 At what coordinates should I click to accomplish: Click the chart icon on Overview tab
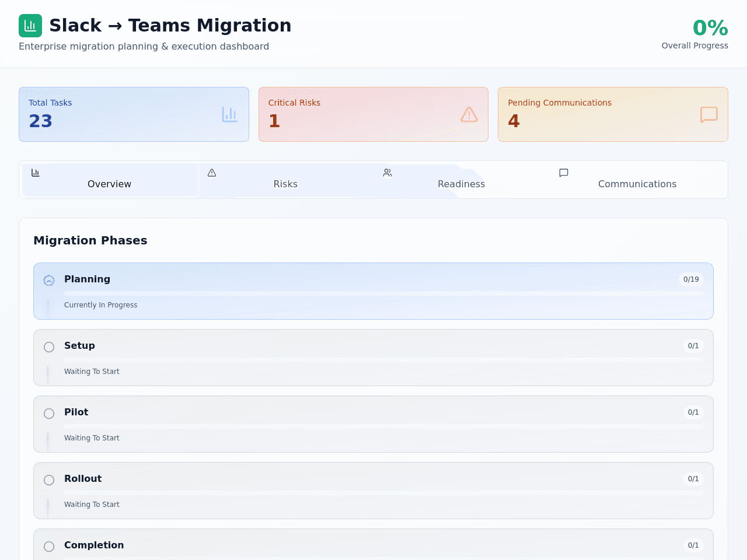pos(36,173)
